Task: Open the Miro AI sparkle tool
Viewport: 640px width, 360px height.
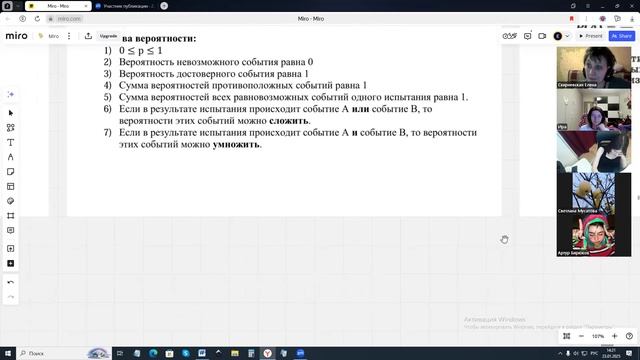Action: point(11,94)
